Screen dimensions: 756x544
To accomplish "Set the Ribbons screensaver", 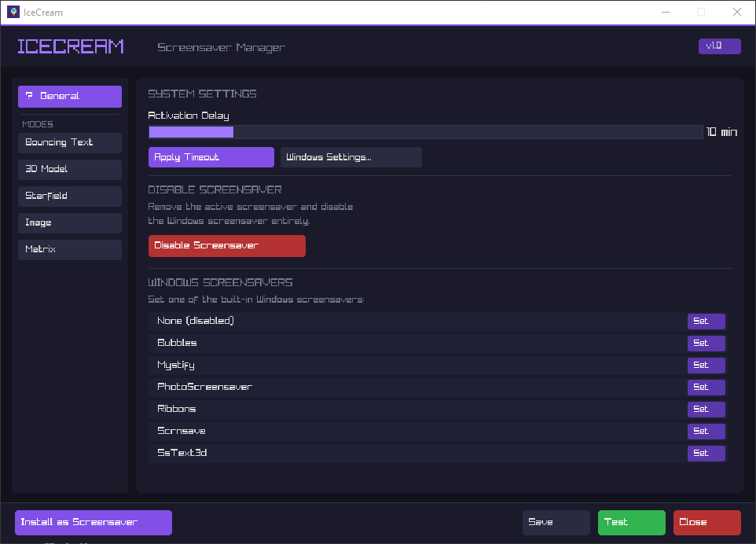I will pyautogui.click(x=706, y=409).
